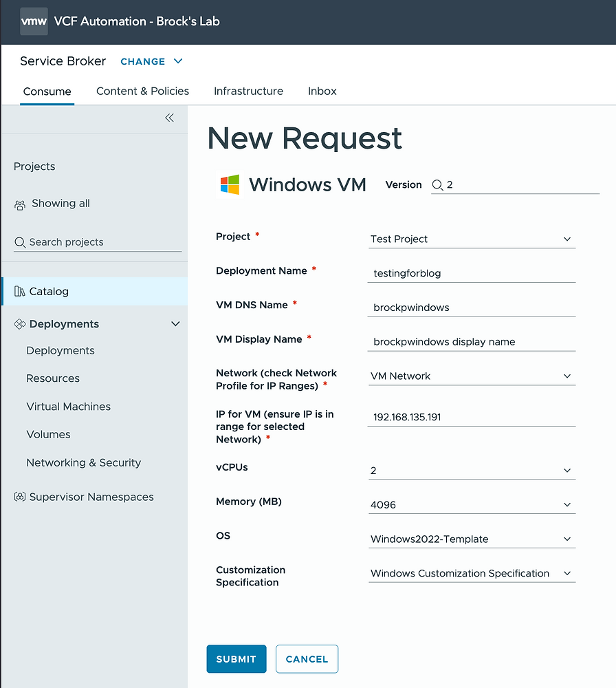Click the Deployments diamond icon
This screenshot has width=616, height=688.
[x=20, y=324]
